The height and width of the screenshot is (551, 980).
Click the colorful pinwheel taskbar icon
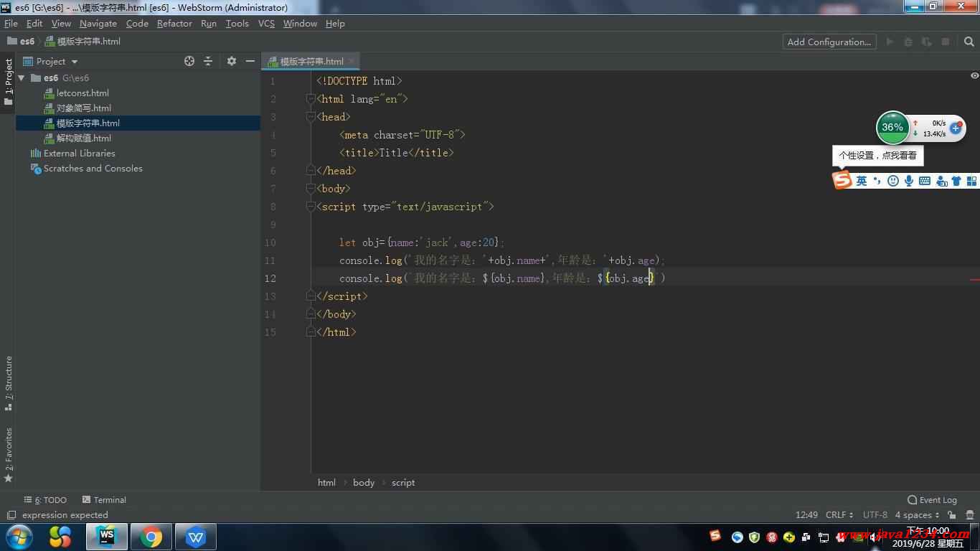point(60,537)
